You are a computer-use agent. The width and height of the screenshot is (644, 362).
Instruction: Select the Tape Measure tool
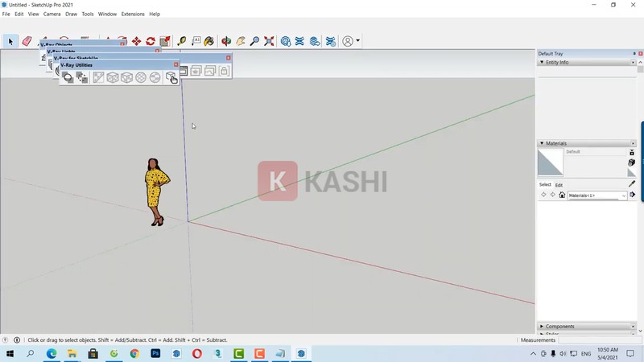[x=182, y=41]
